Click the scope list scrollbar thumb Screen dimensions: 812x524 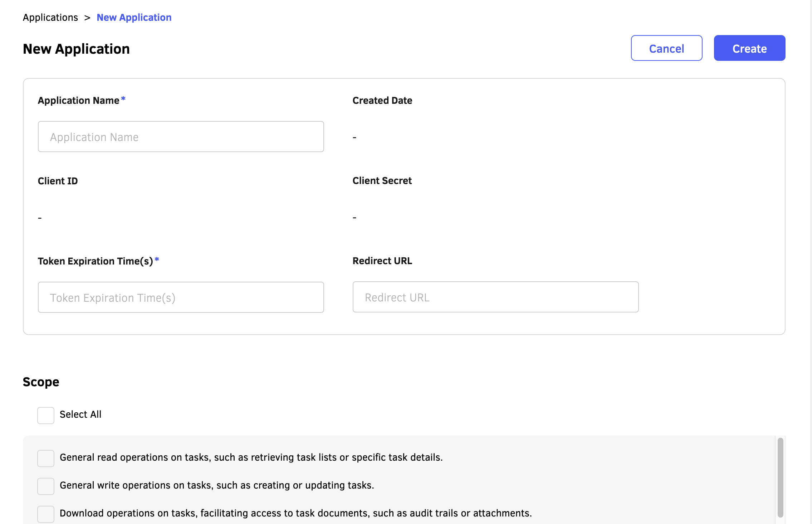(780, 477)
